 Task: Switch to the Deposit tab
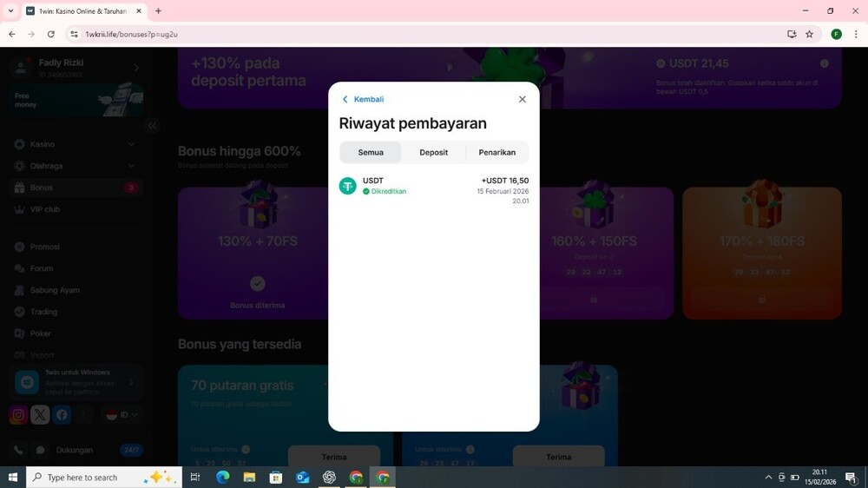pos(433,153)
